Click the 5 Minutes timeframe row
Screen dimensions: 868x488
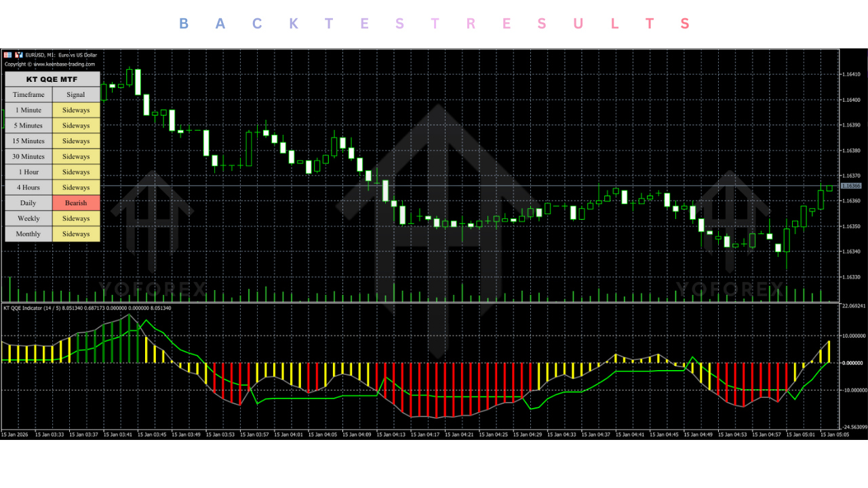28,125
